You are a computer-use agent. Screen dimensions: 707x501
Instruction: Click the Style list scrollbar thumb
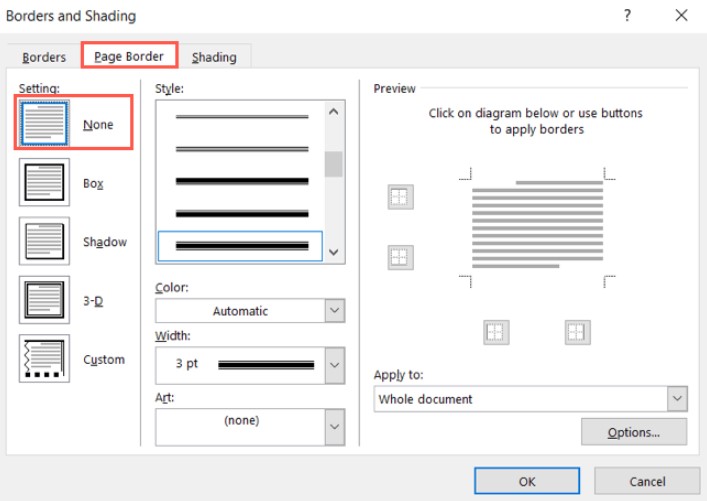[x=334, y=164]
